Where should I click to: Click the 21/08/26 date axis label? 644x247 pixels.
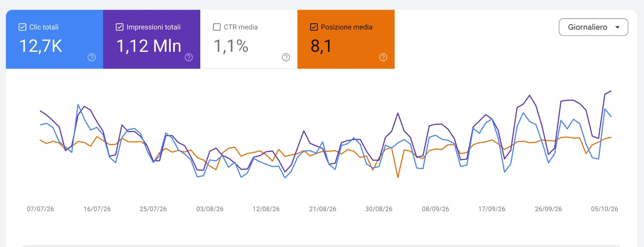pyautogui.click(x=323, y=209)
